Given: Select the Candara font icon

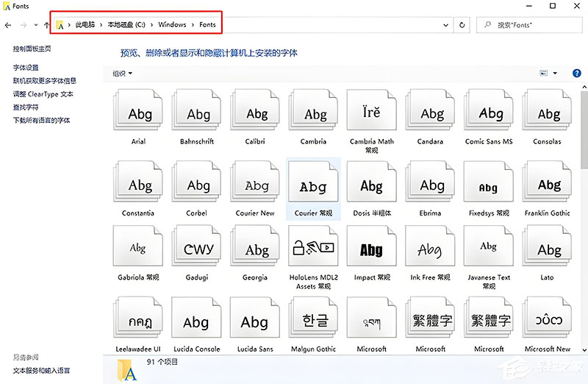Looking at the screenshot, I should coord(430,110).
